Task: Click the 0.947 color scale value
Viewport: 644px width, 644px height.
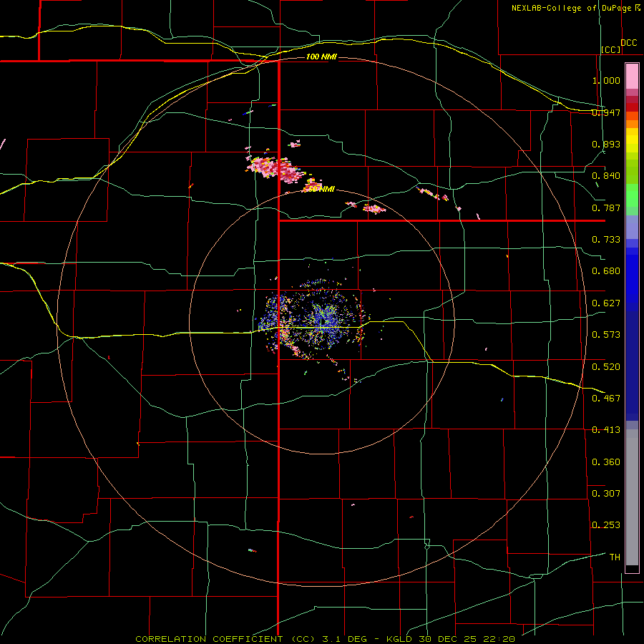Action: (606, 112)
